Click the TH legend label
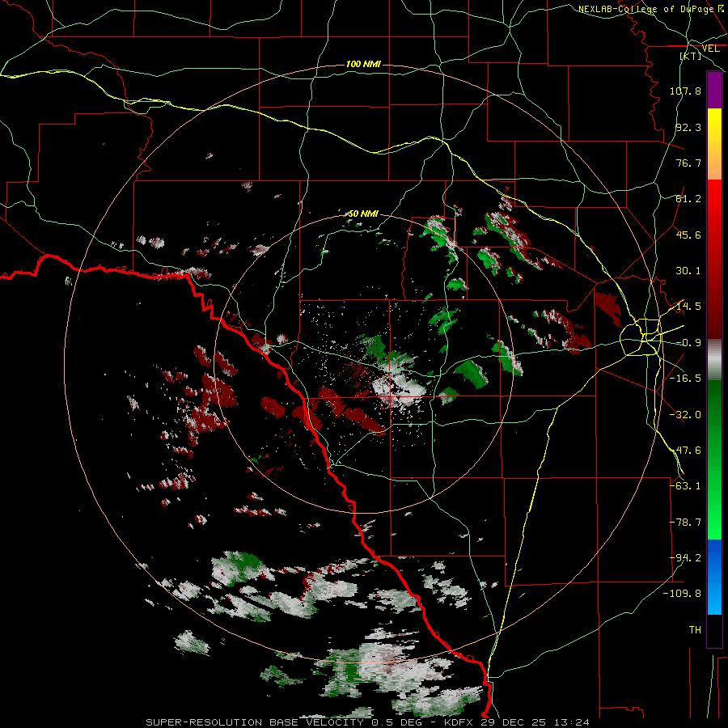 click(x=695, y=630)
